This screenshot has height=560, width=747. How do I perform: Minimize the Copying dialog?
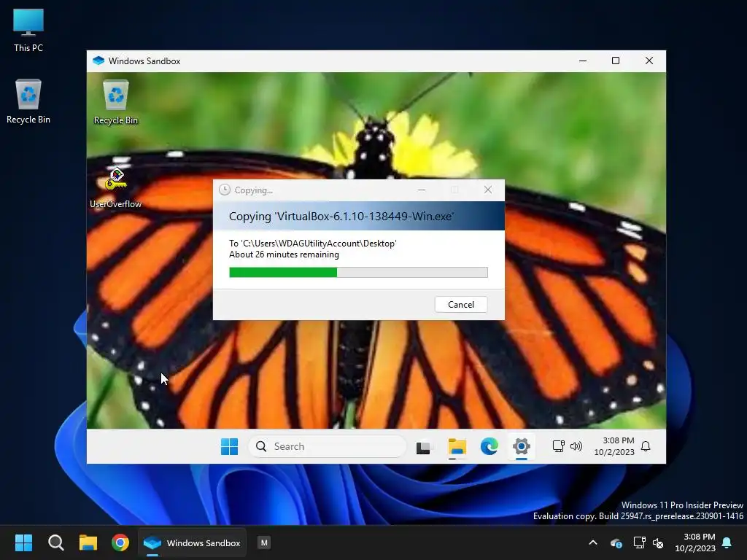click(422, 190)
